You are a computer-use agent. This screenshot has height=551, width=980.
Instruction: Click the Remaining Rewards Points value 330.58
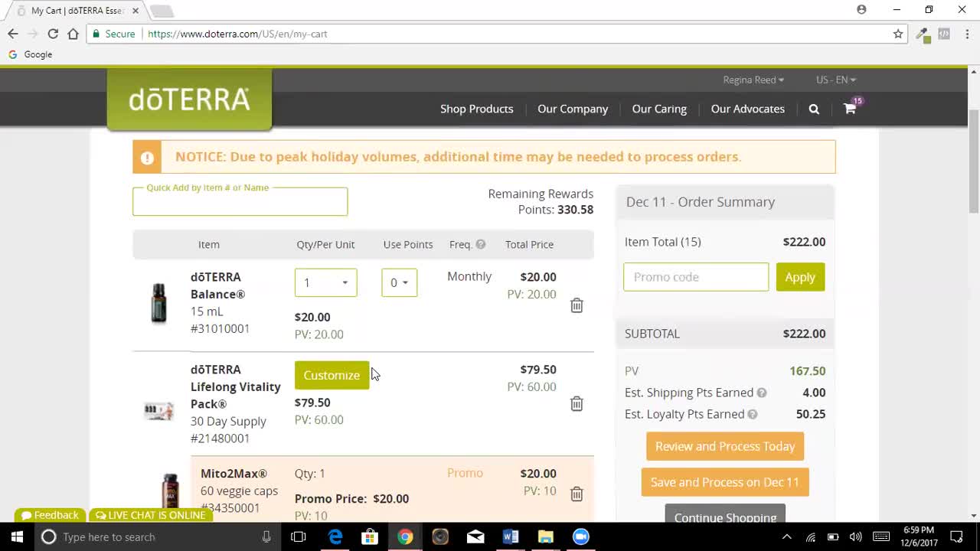[576, 210]
